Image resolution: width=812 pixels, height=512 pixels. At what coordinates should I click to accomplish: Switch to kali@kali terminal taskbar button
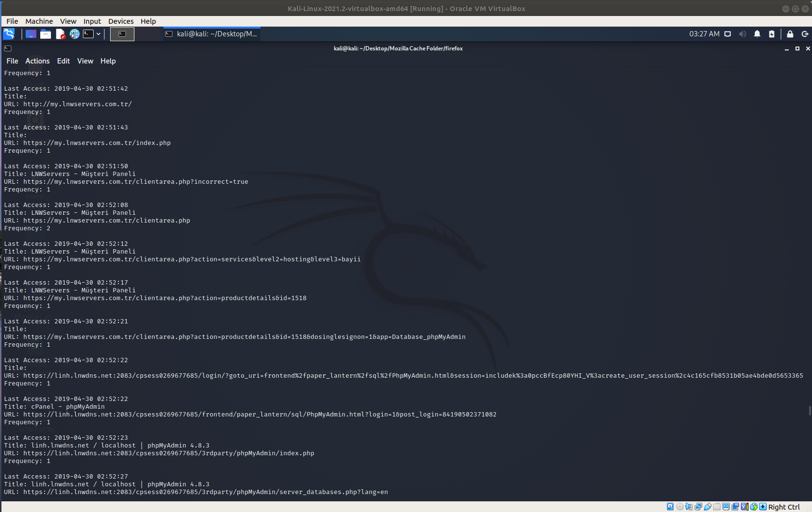pyautogui.click(x=211, y=34)
